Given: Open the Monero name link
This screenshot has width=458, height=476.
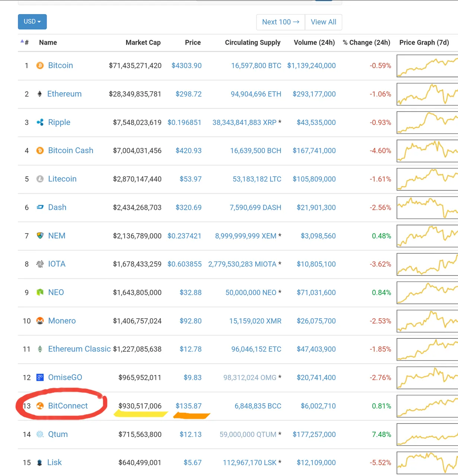Looking at the screenshot, I should pos(62,321).
